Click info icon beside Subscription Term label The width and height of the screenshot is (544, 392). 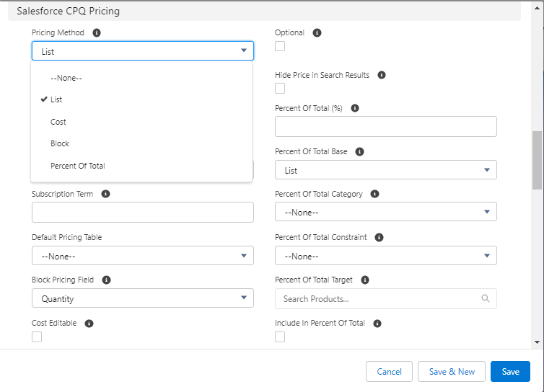[105, 195]
